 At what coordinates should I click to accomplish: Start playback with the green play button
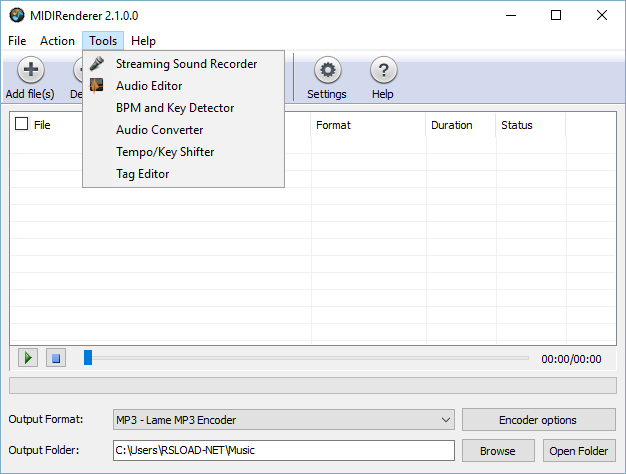click(x=28, y=358)
